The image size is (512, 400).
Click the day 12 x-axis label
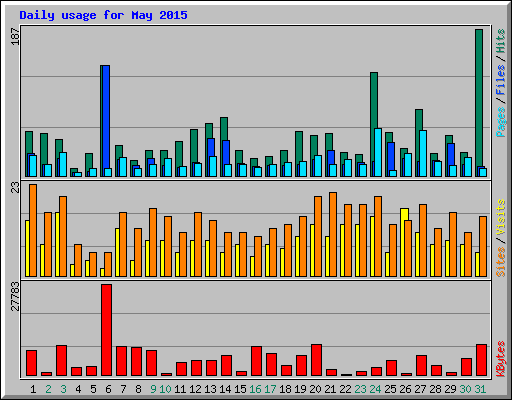[x=195, y=389]
